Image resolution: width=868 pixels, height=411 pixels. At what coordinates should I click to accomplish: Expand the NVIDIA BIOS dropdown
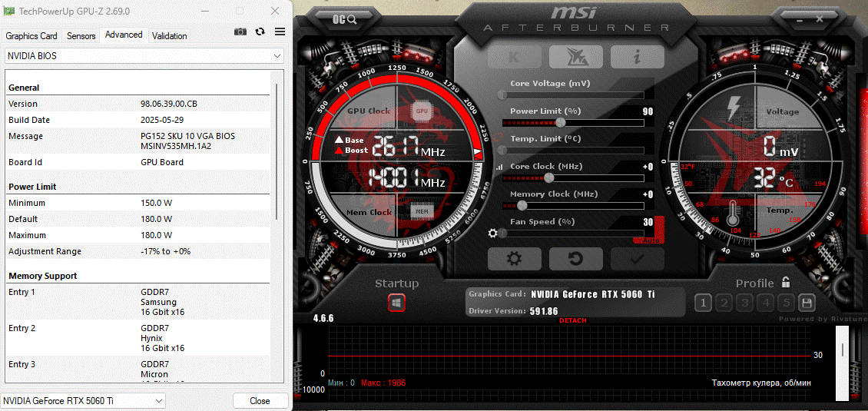tap(144, 56)
